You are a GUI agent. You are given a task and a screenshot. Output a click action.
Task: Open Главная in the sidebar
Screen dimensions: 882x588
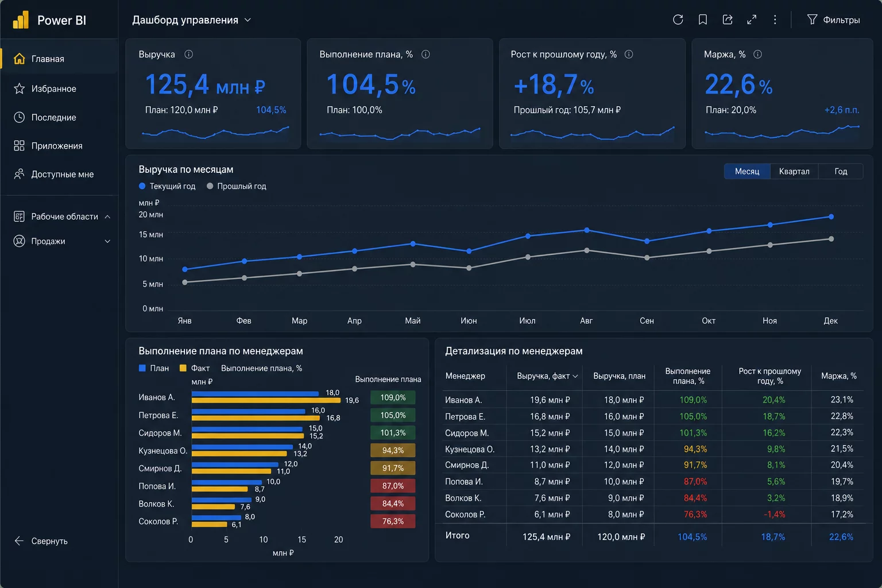(59, 59)
